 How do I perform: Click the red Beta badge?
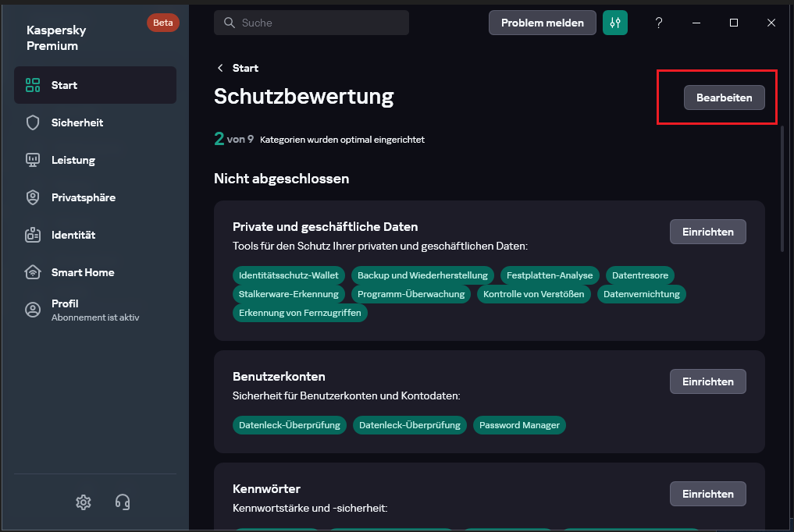163,23
